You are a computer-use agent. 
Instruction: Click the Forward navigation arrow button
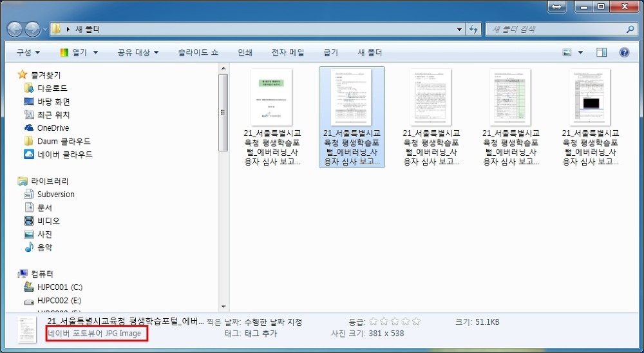tap(32, 29)
